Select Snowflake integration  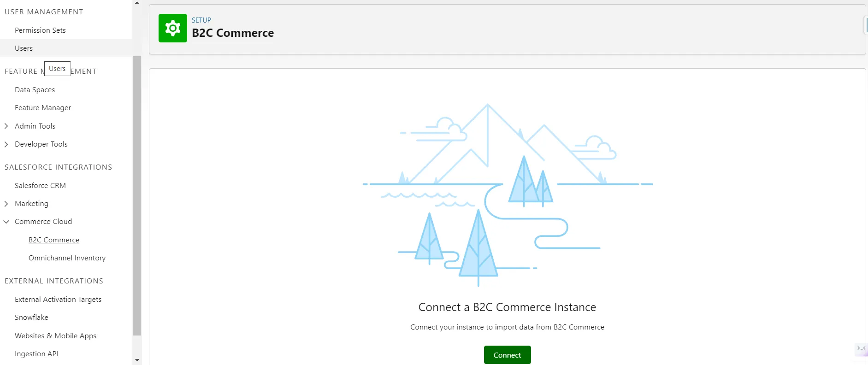click(x=31, y=318)
